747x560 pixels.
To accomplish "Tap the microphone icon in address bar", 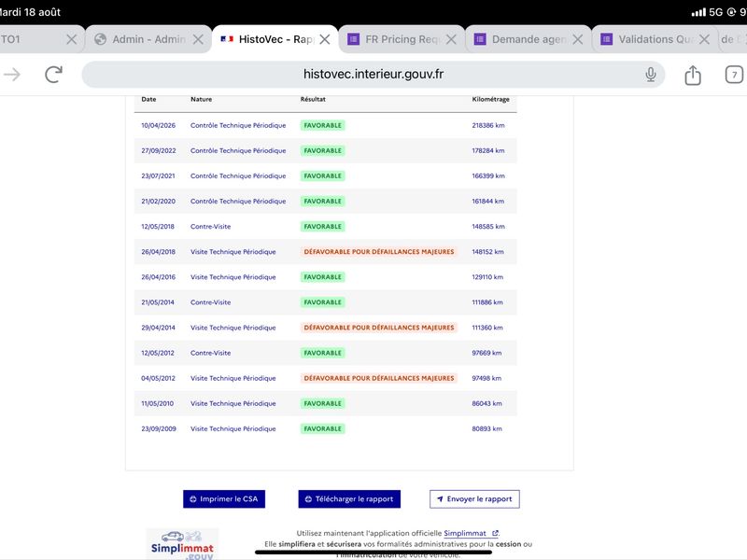I will [x=650, y=75].
